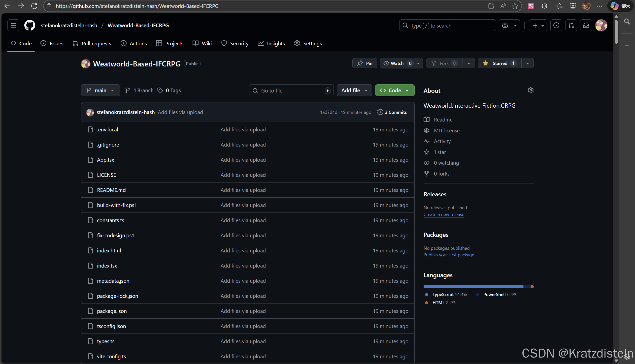Expand the green Code dropdown

click(x=394, y=91)
